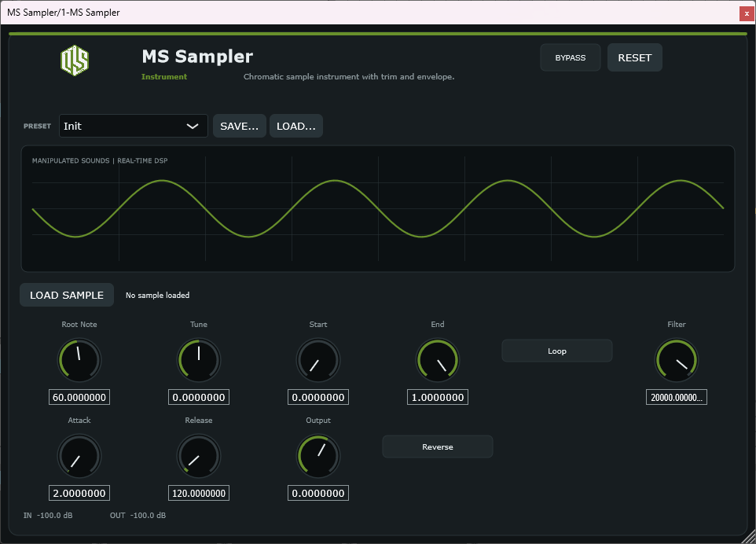Click the Release value field 120.0000000
This screenshot has width=756, height=544.
tap(199, 493)
